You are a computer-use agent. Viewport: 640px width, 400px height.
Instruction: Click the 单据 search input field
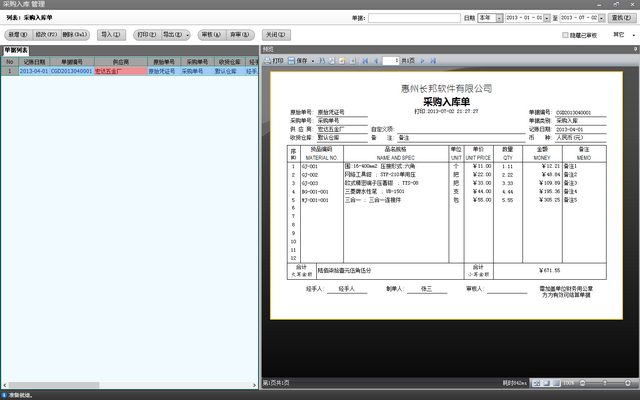click(x=414, y=18)
